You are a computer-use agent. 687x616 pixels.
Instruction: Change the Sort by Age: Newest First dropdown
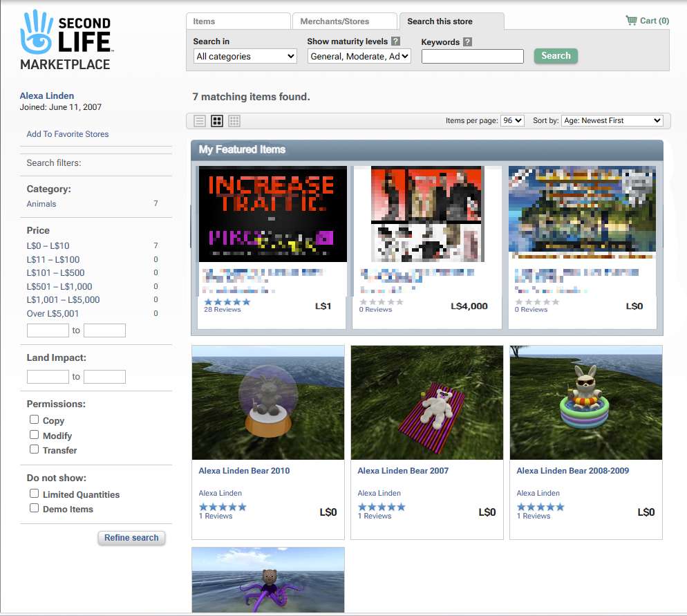(611, 120)
